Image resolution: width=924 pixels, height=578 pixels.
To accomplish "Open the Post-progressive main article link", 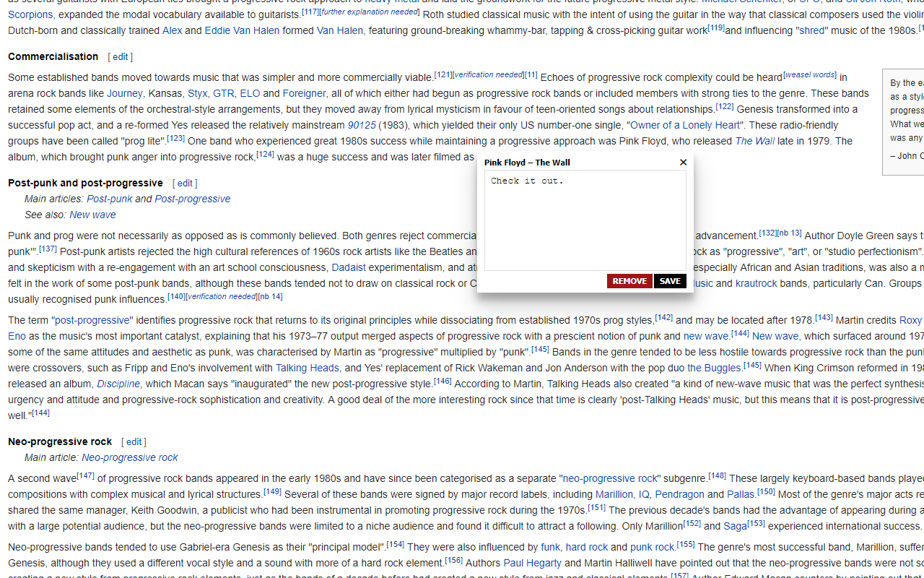I will coord(193,199).
